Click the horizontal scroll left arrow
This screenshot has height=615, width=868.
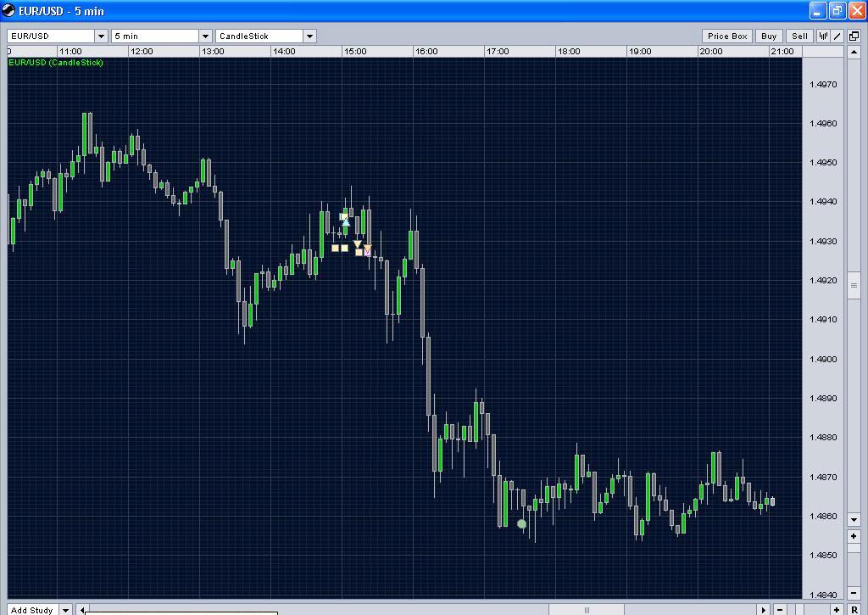tap(82, 610)
